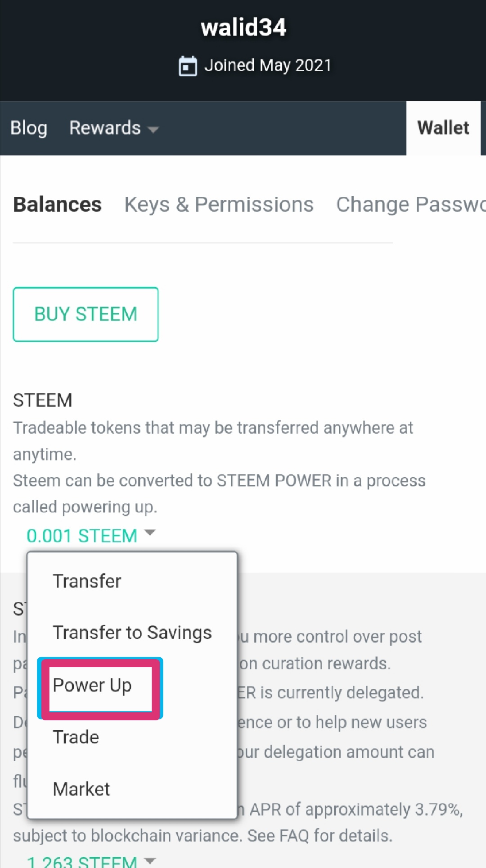
Task: Click the calendar icon beside Joined date
Action: click(x=188, y=66)
